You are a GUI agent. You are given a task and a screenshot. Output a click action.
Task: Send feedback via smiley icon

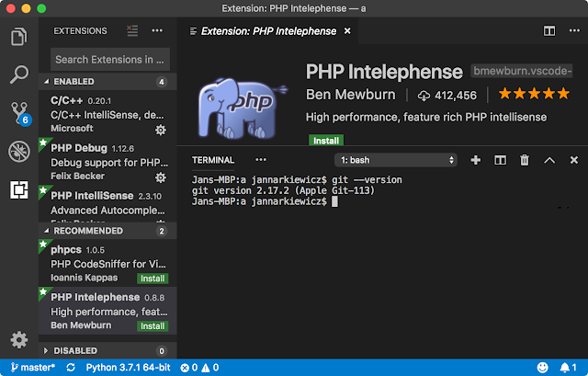tap(542, 368)
